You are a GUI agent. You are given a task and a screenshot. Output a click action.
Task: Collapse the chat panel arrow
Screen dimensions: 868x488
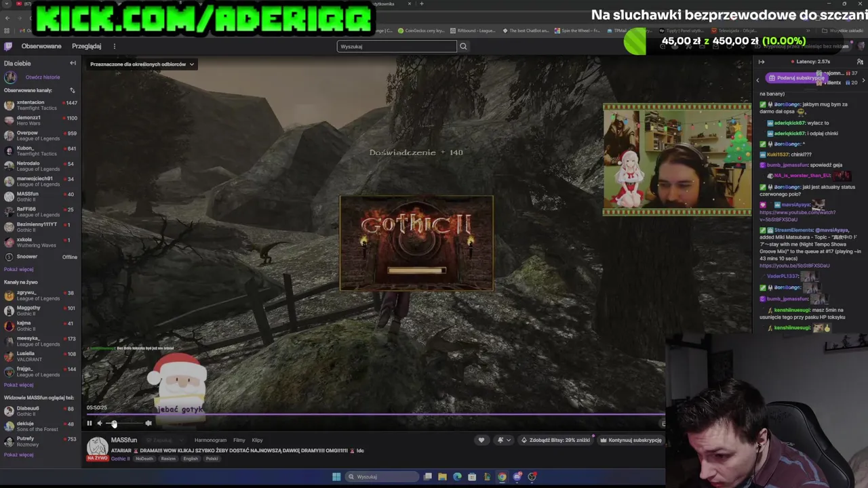(761, 62)
